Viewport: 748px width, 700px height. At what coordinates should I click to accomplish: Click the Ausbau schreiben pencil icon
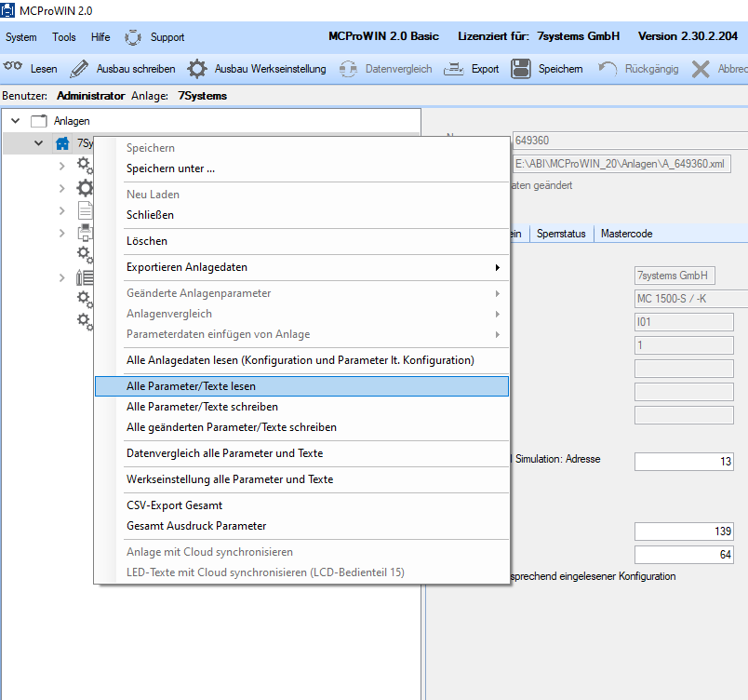(79, 69)
